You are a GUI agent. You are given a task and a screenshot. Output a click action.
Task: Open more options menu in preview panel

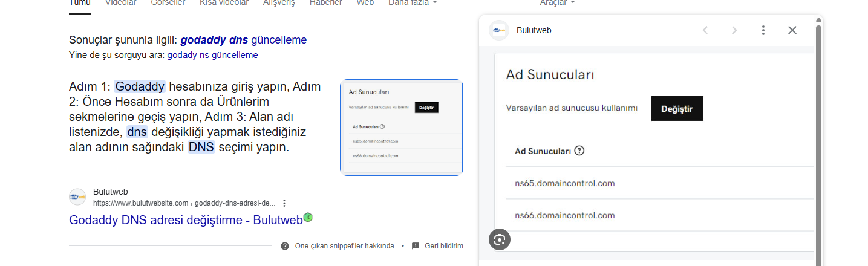click(763, 30)
